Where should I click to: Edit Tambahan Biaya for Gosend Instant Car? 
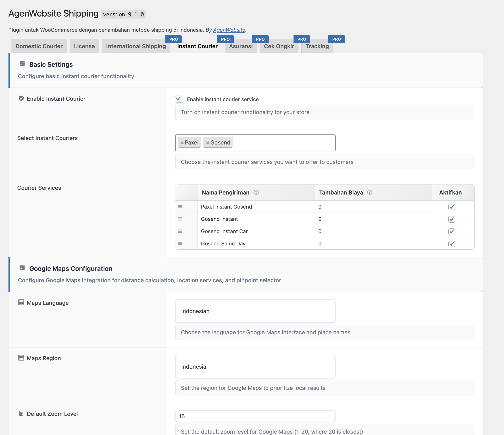click(373, 231)
